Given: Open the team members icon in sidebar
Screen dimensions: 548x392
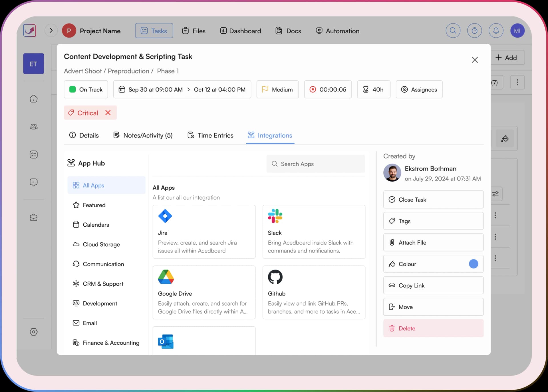Looking at the screenshot, I should [x=34, y=127].
